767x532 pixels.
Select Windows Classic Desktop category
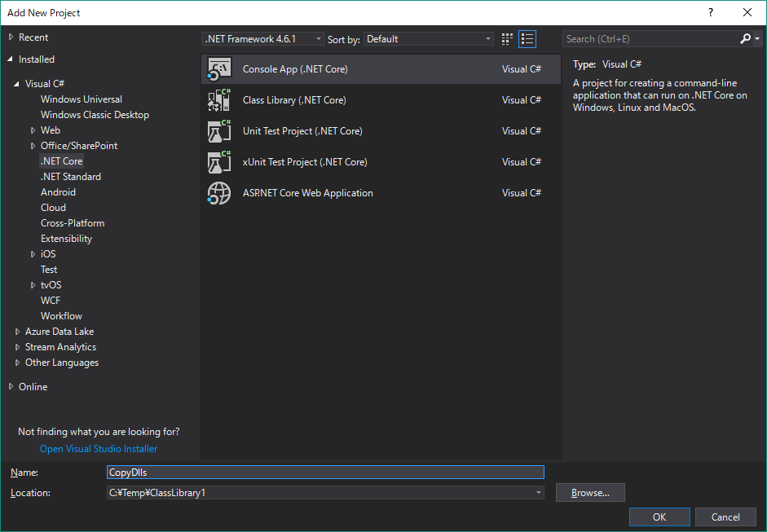point(95,115)
